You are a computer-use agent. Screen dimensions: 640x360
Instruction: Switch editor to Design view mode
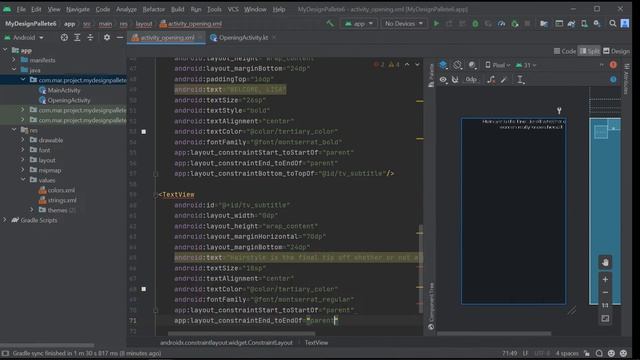click(616, 51)
